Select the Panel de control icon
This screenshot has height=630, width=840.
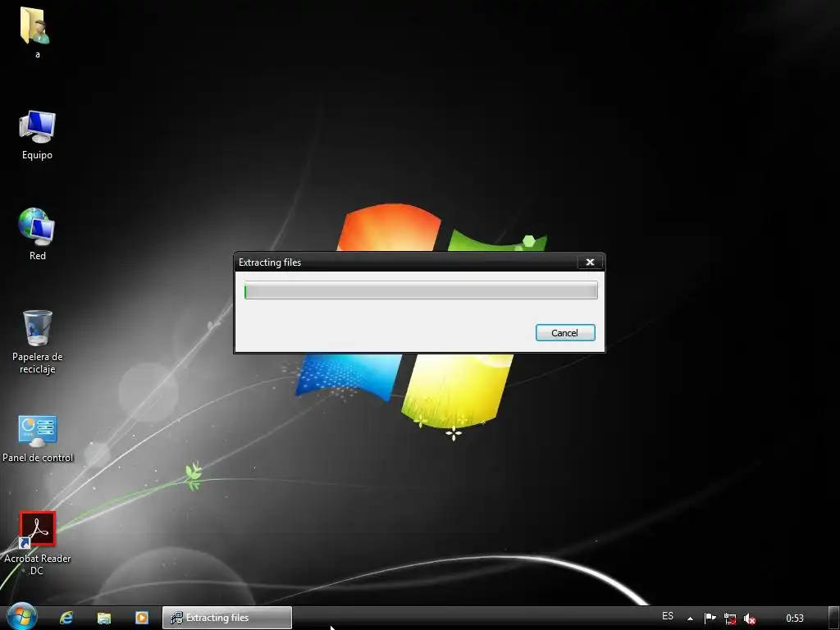(38, 439)
